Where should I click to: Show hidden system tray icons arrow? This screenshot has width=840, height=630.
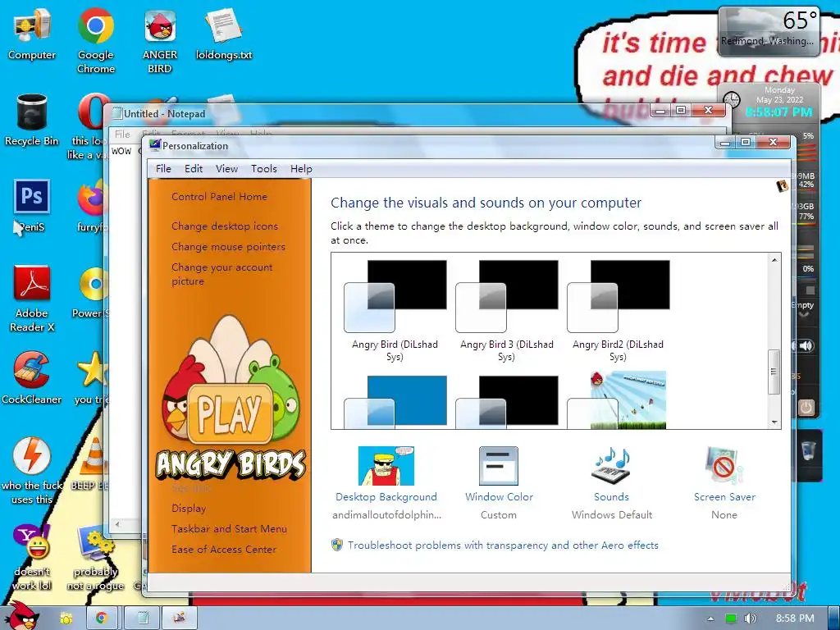coord(710,619)
